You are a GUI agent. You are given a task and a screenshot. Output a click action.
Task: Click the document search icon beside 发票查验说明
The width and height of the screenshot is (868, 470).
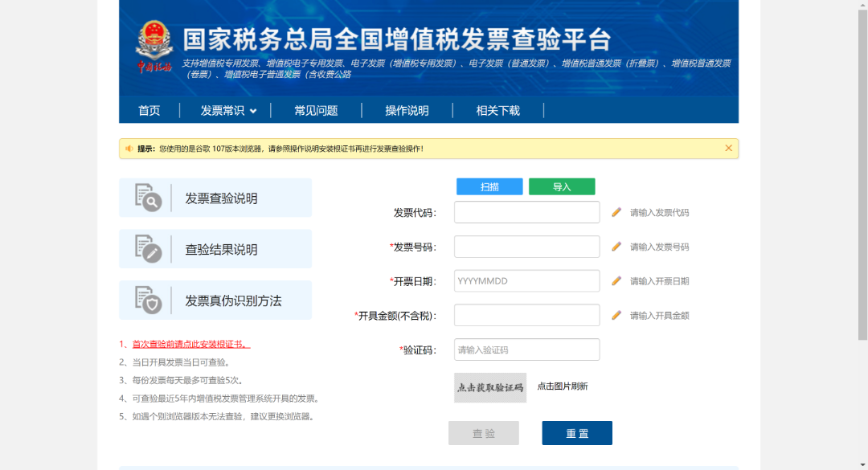[x=149, y=198]
